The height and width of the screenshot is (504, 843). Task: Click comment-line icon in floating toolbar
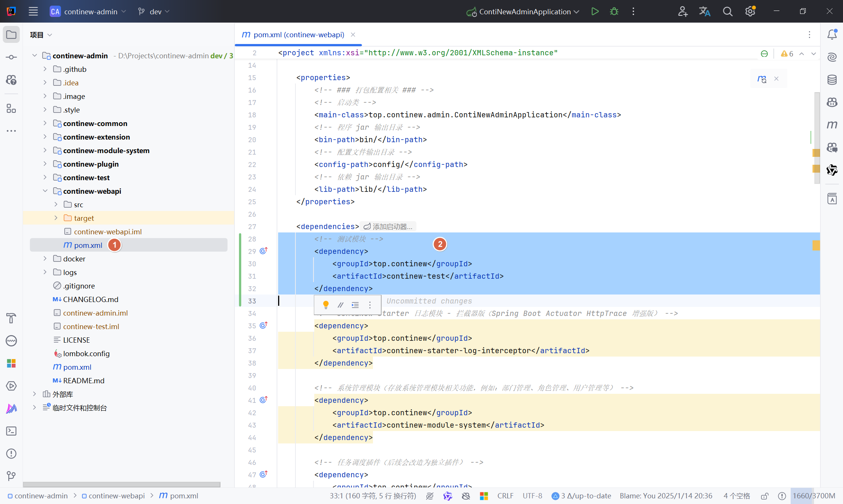341,305
